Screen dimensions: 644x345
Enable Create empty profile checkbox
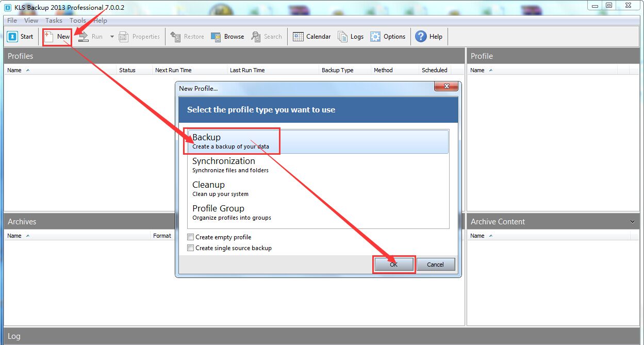point(191,237)
